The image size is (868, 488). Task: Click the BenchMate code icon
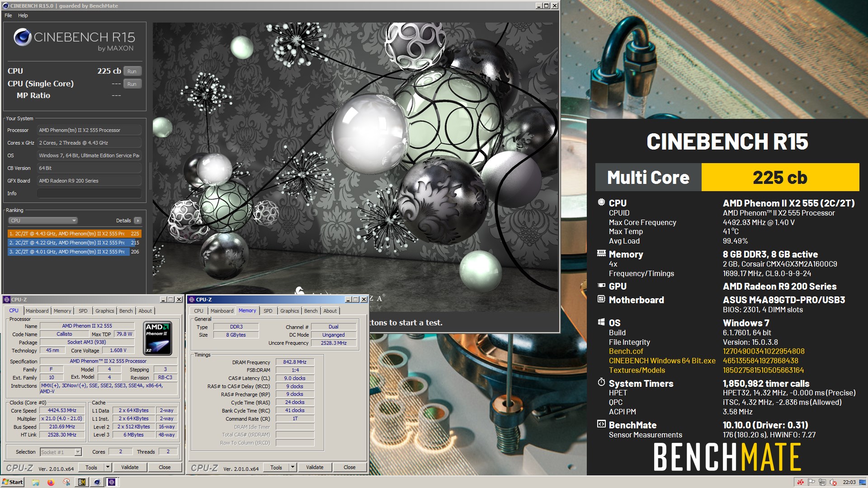click(x=601, y=424)
